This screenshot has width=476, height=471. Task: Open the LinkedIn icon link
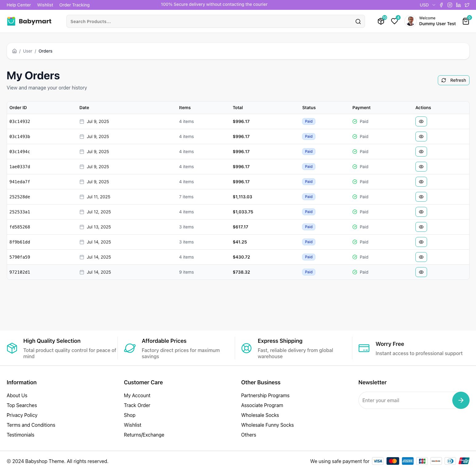click(x=458, y=5)
